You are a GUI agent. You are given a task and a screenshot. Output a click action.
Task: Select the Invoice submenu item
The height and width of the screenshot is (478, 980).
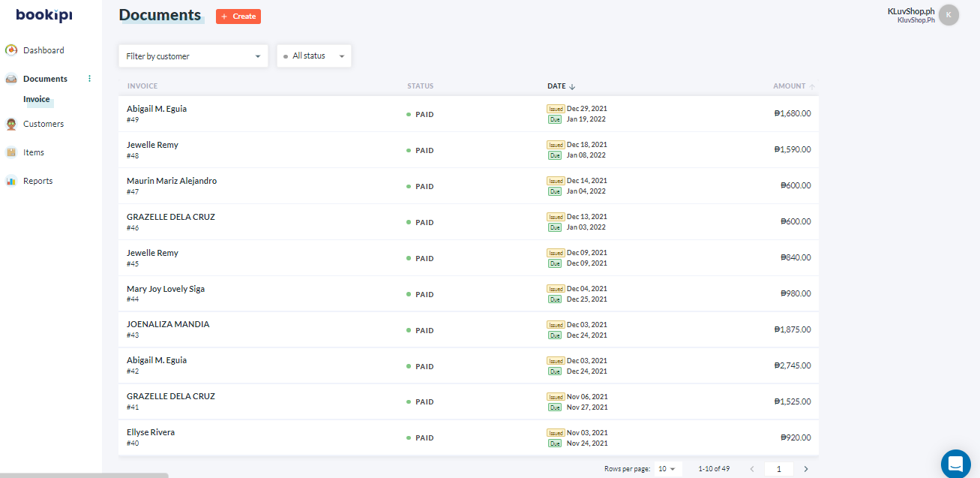click(37, 99)
